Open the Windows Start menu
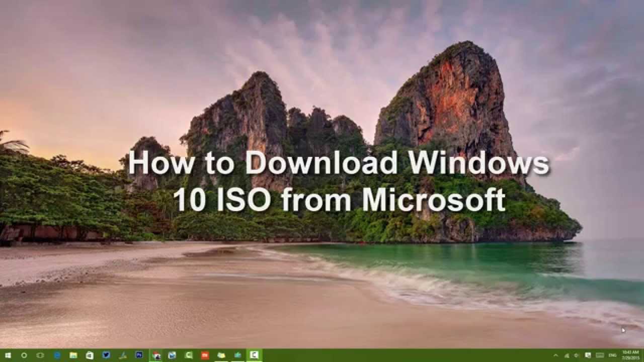644x362 pixels. tap(8, 355)
